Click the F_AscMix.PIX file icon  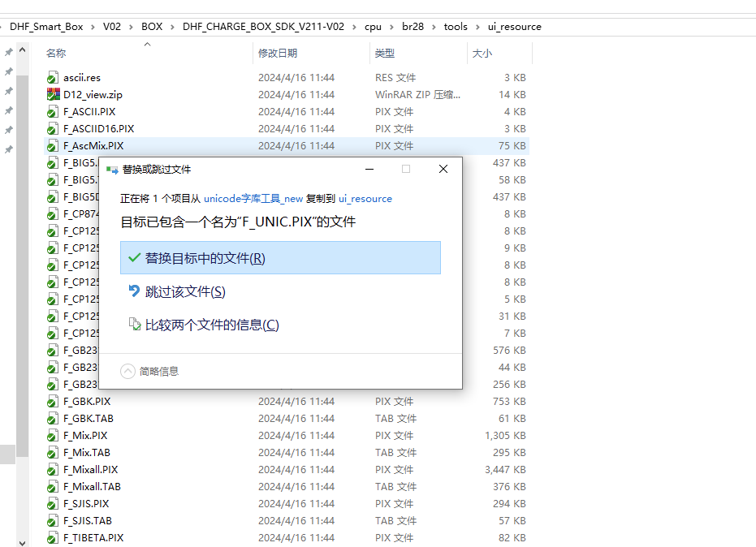pyautogui.click(x=53, y=145)
